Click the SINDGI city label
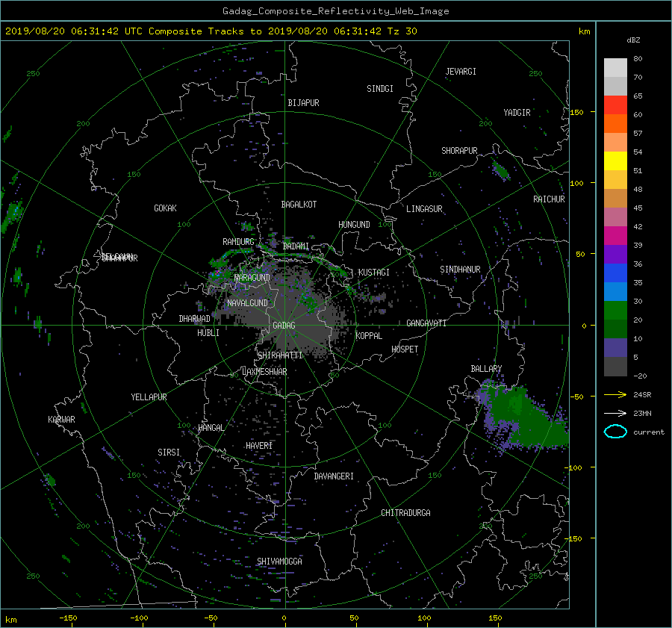 point(380,89)
